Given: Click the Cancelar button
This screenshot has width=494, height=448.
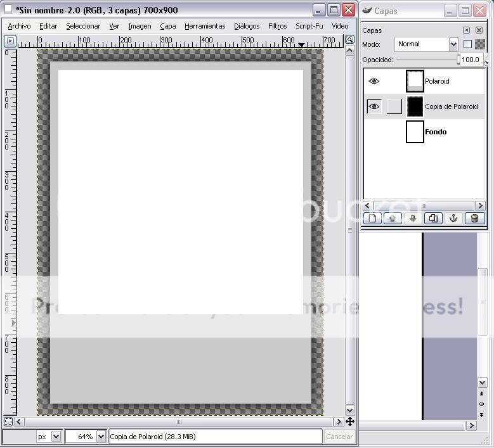Looking at the screenshot, I should point(339,437).
